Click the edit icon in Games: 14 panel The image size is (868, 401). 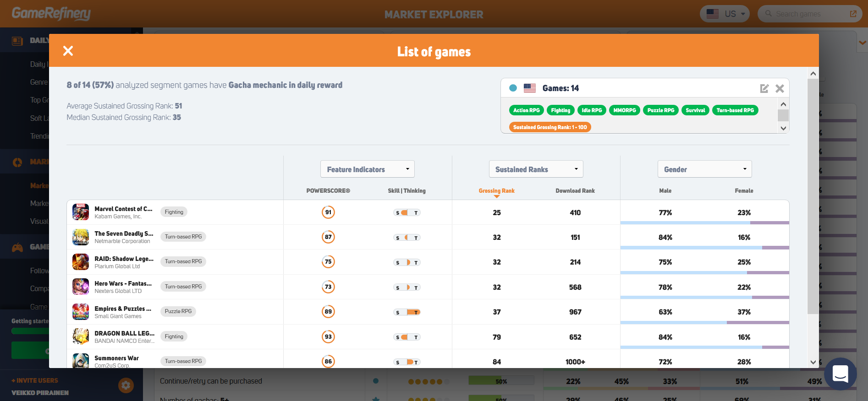[x=764, y=88]
